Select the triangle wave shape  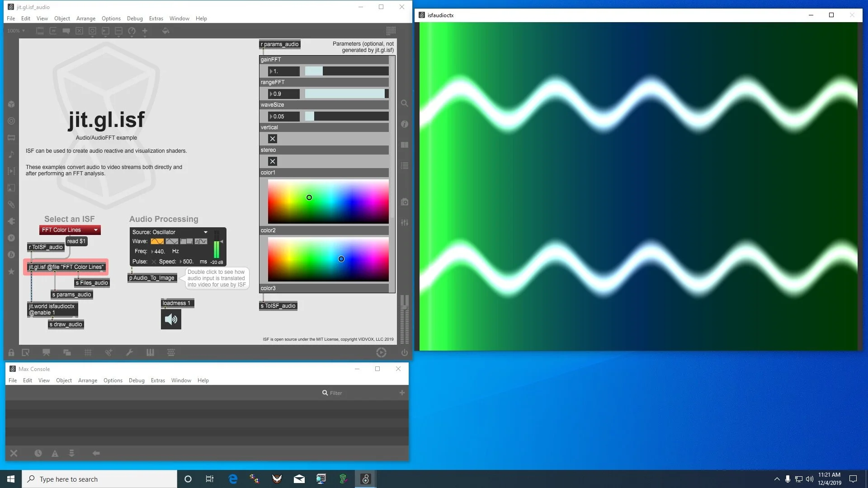point(172,241)
